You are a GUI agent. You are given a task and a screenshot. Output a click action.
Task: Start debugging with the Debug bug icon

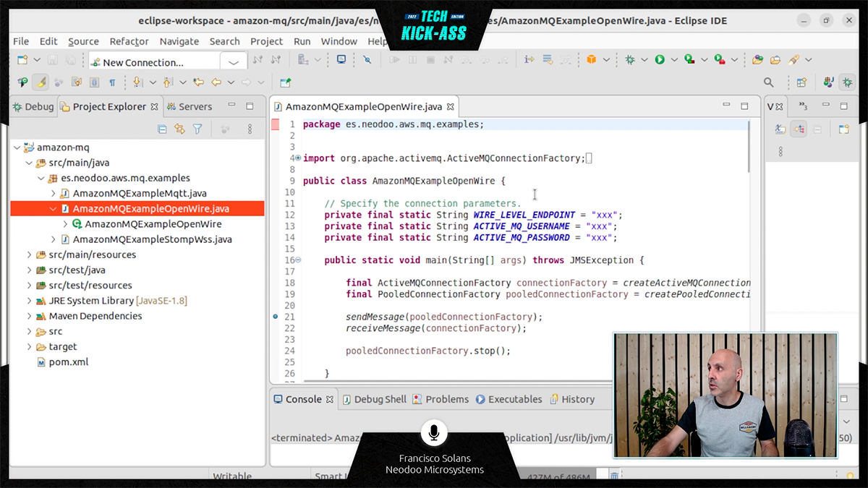[630, 60]
